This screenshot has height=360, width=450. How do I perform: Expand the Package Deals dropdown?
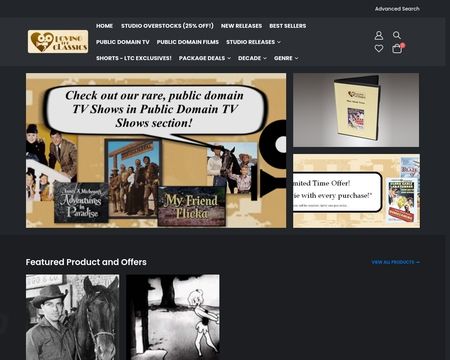coord(205,58)
